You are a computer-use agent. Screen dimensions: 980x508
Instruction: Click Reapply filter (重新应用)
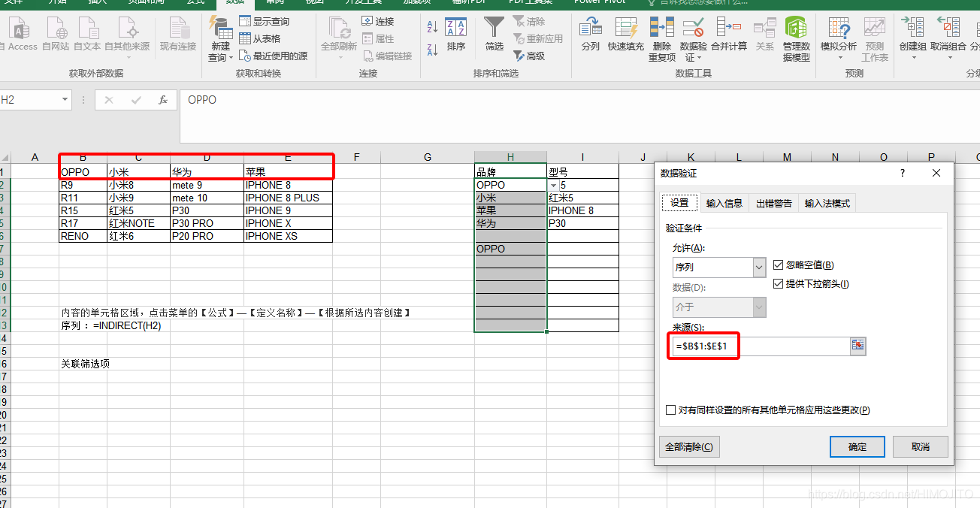point(537,39)
